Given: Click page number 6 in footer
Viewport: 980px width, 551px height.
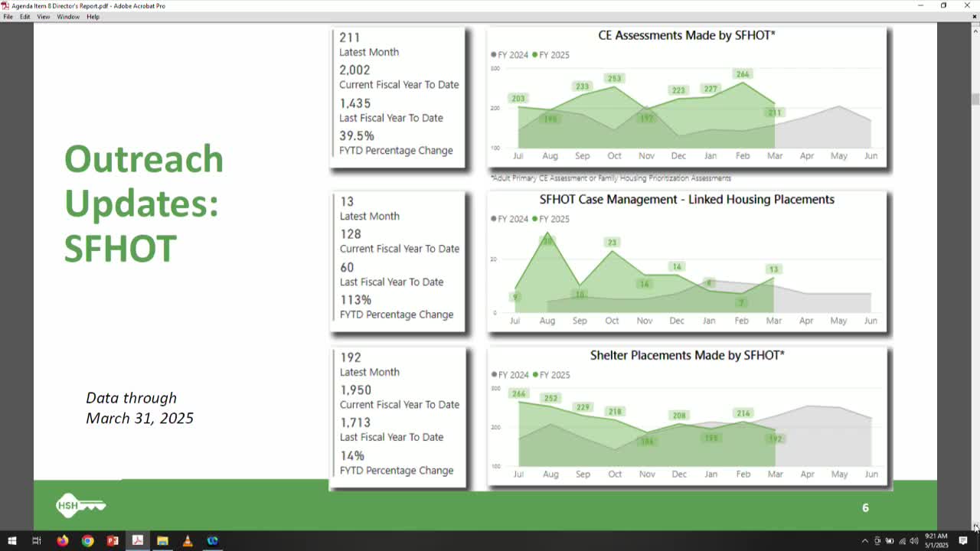Looking at the screenshot, I should 865,507.
